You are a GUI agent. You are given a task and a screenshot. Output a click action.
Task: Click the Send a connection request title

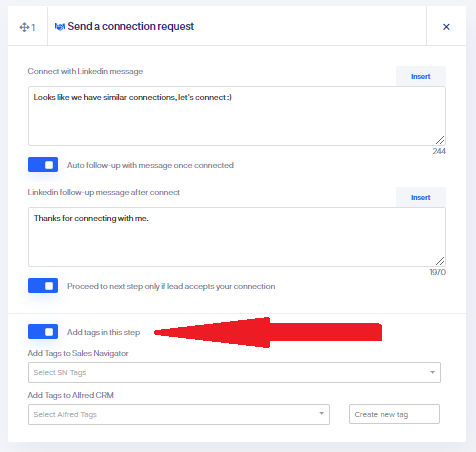pos(131,26)
